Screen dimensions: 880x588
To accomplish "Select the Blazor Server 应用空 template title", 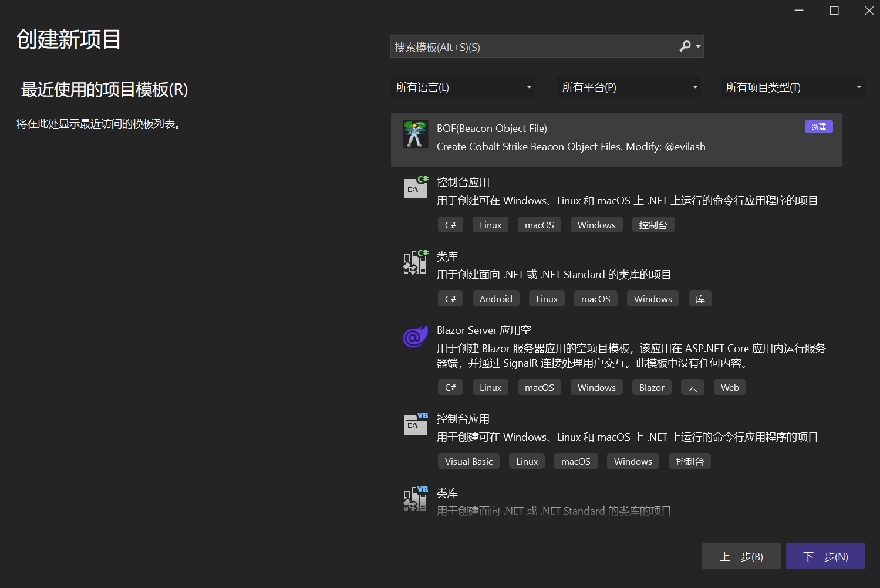I will click(x=484, y=330).
